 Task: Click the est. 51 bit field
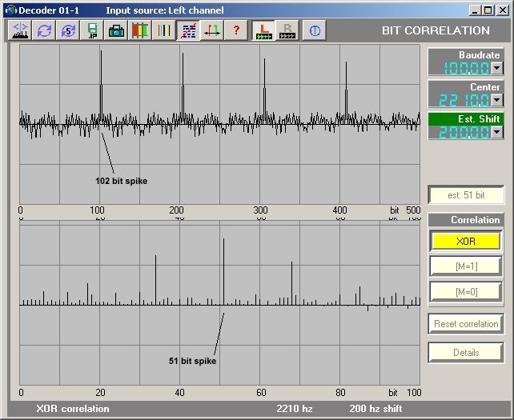466,195
